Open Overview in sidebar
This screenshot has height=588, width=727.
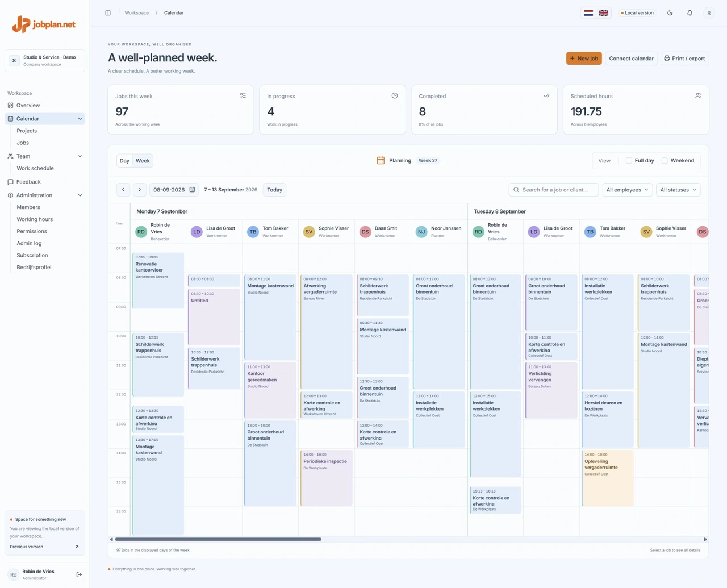click(x=45, y=105)
